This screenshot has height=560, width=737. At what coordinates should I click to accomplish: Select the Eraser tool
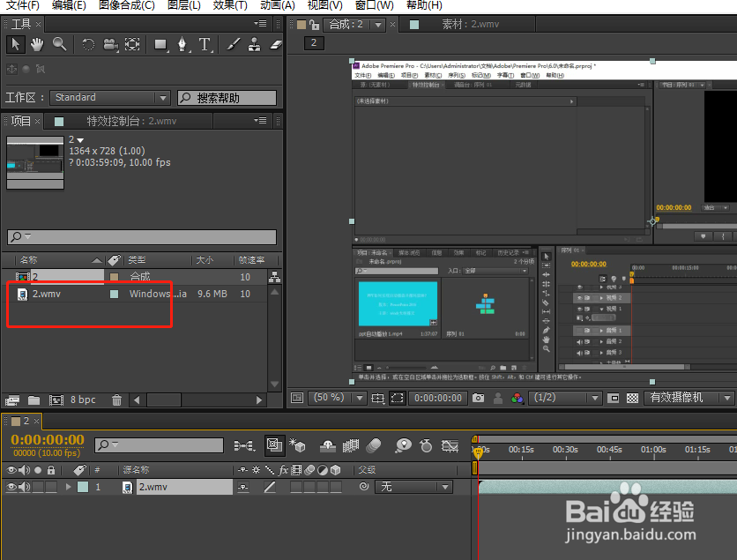276,45
